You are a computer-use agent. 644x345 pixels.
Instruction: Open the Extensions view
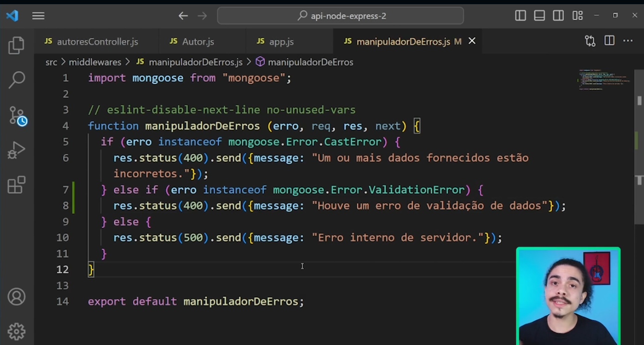pyautogui.click(x=16, y=185)
